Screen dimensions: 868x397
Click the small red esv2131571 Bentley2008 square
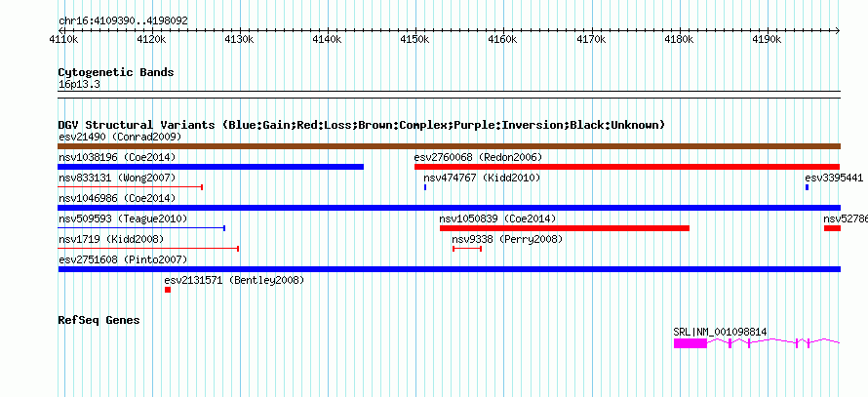(x=168, y=290)
